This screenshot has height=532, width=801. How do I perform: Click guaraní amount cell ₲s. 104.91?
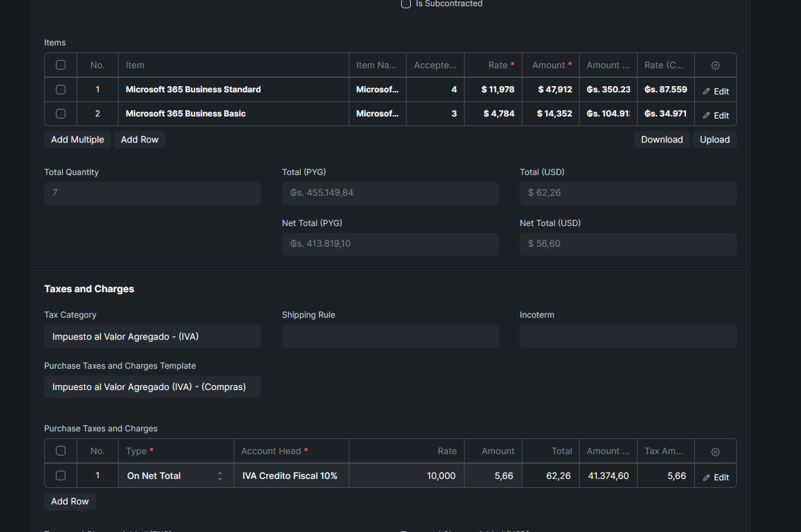coord(609,113)
